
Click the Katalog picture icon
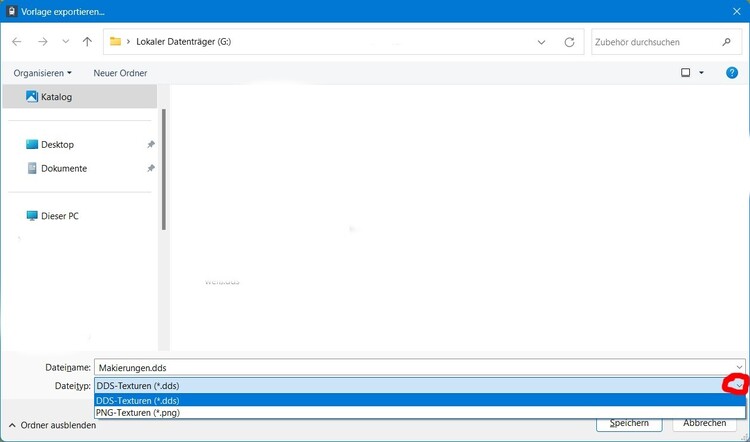click(32, 97)
